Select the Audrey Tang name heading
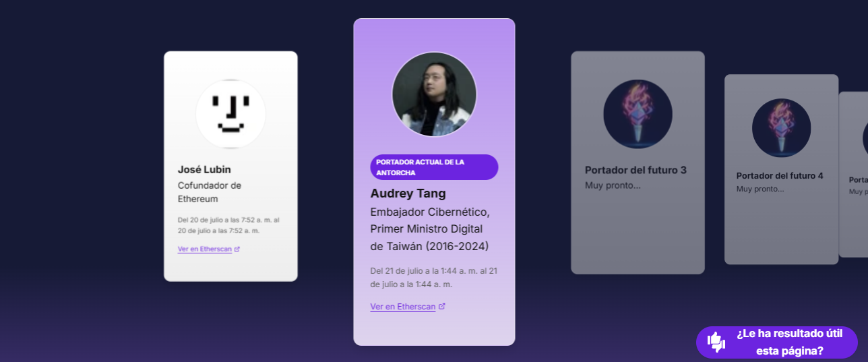 click(x=408, y=193)
